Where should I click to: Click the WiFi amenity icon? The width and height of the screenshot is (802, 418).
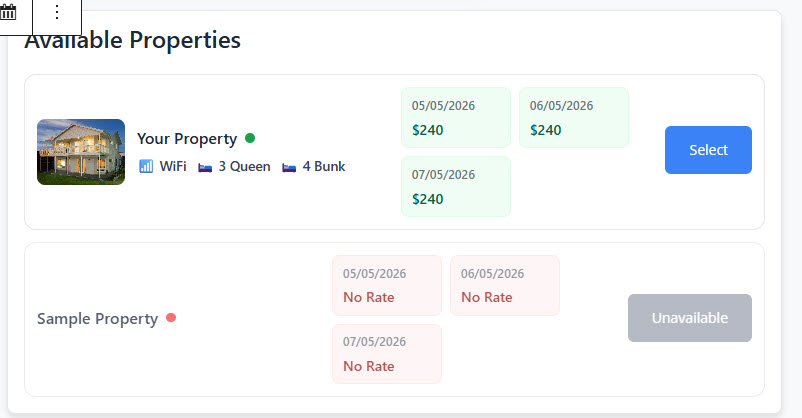[146, 166]
